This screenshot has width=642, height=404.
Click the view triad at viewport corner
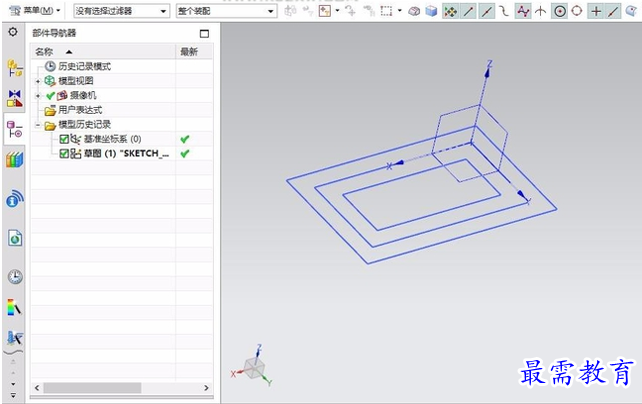click(252, 367)
